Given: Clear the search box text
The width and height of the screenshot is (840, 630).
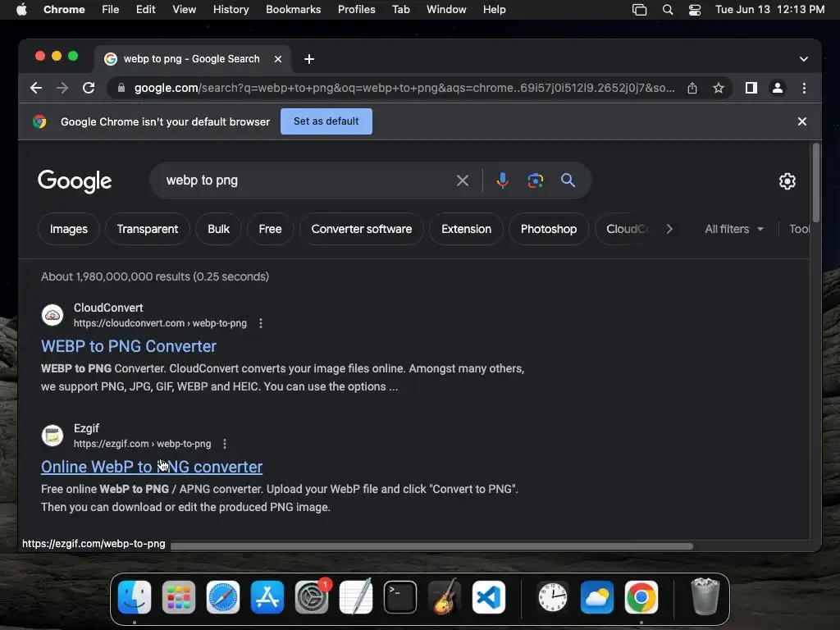Looking at the screenshot, I should (463, 180).
